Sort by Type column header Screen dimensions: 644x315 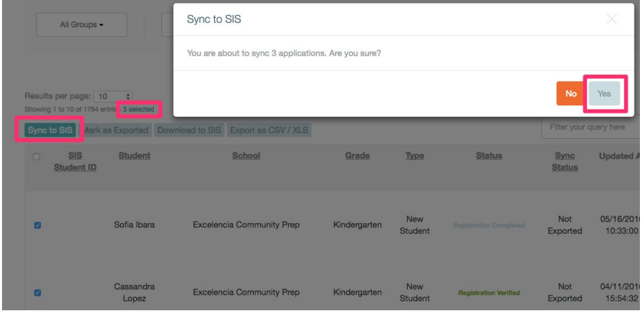(415, 156)
